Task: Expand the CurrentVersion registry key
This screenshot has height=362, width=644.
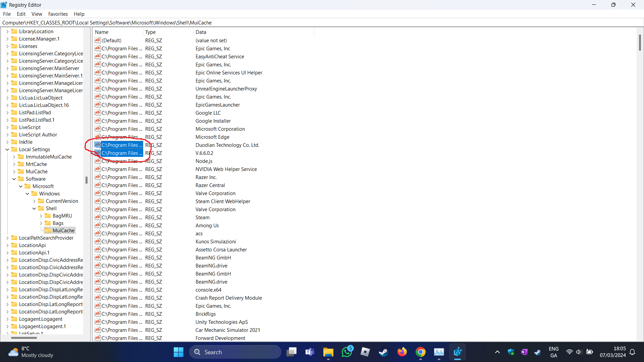Action: click(34, 201)
